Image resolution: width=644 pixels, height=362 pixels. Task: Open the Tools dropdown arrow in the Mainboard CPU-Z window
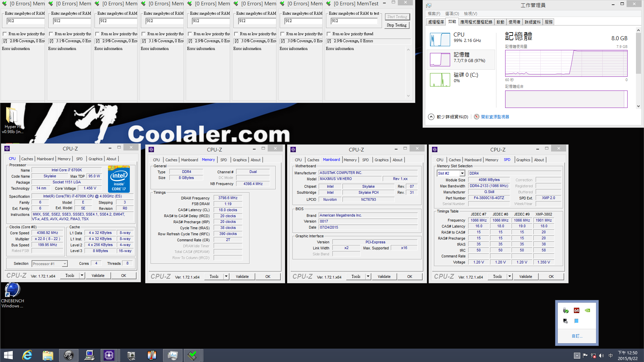pyautogui.click(x=368, y=277)
